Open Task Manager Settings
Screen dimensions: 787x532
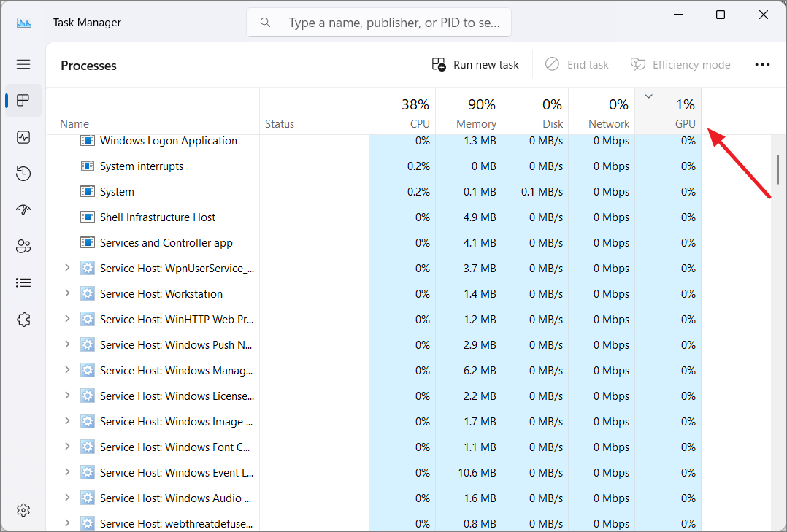23,509
